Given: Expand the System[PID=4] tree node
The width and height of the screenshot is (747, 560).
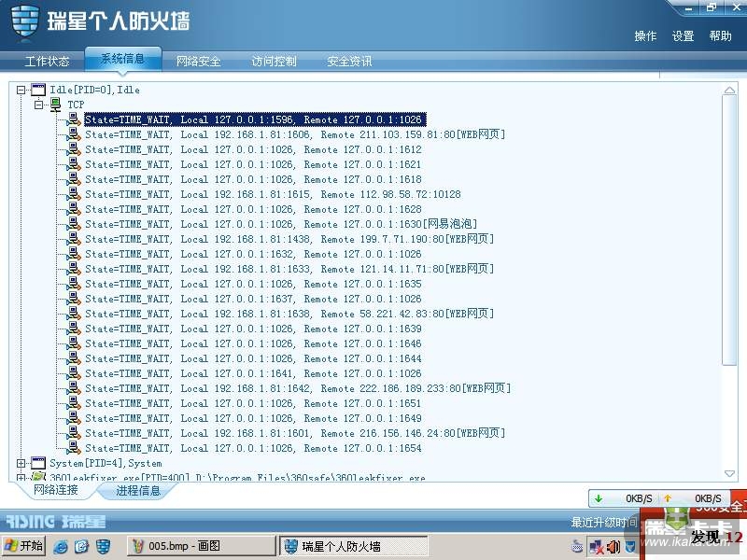Looking at the screenshot, I should click(21, 463).
